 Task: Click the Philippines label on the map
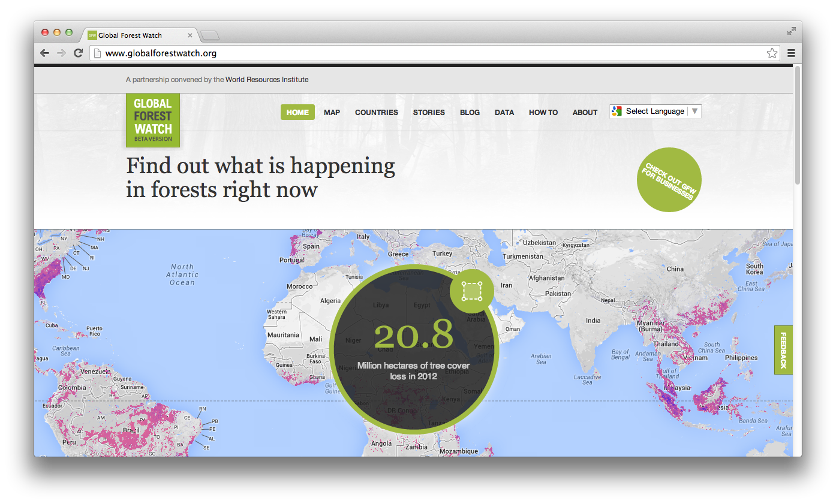741,358
